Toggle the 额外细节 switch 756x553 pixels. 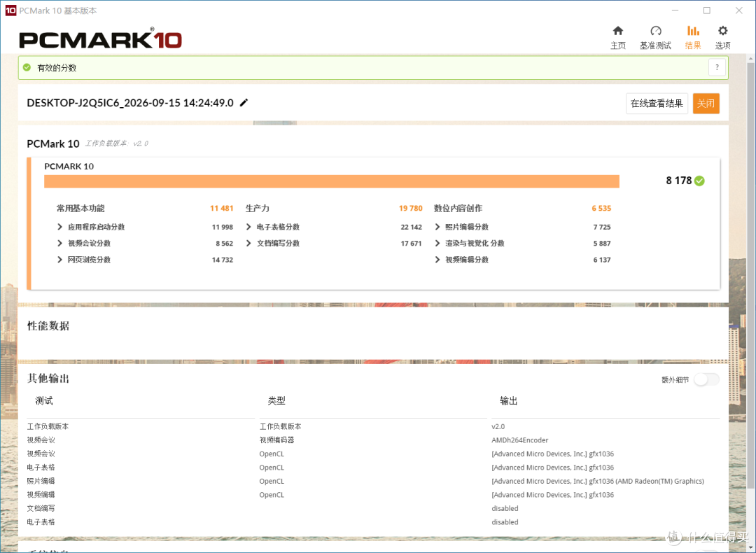[x=706, y=379]
